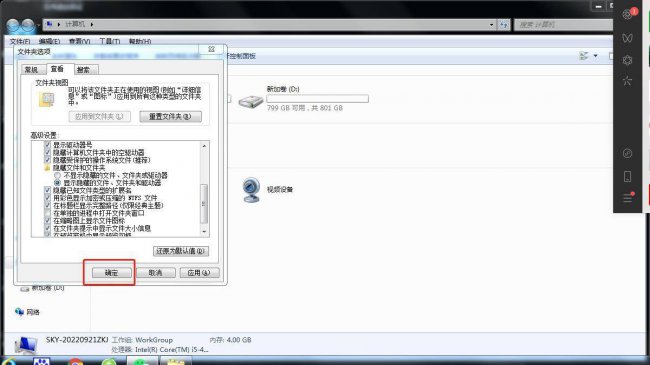Image resolution: width=650 pixels, height=365 pixels.
Task: Click the 重置文件夹(R) button
Action: [x=170, y=117]
